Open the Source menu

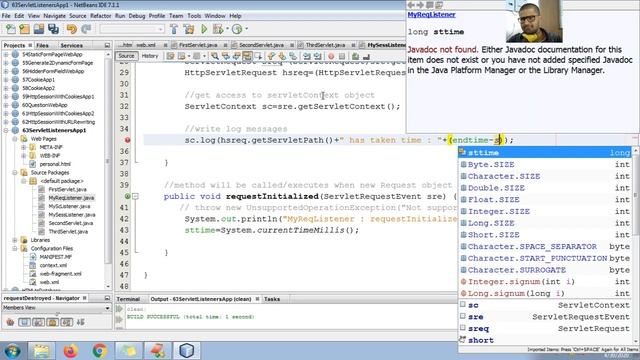pyautogui.click(x=78, y=16)
